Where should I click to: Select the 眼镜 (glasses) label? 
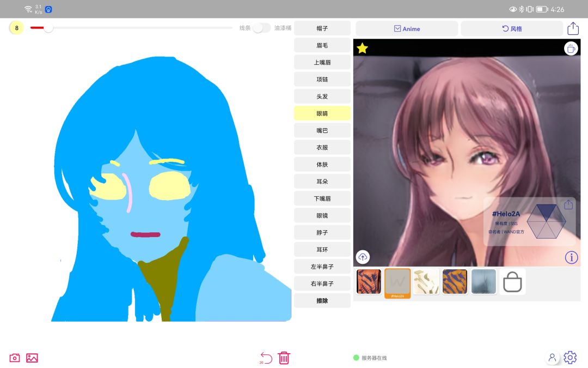[x=322, y=215]
